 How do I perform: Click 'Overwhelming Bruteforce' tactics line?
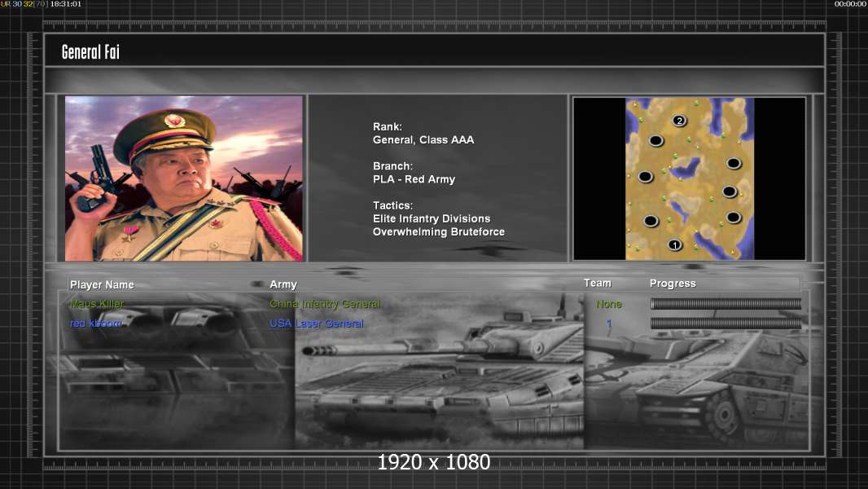tap(438, 232)
